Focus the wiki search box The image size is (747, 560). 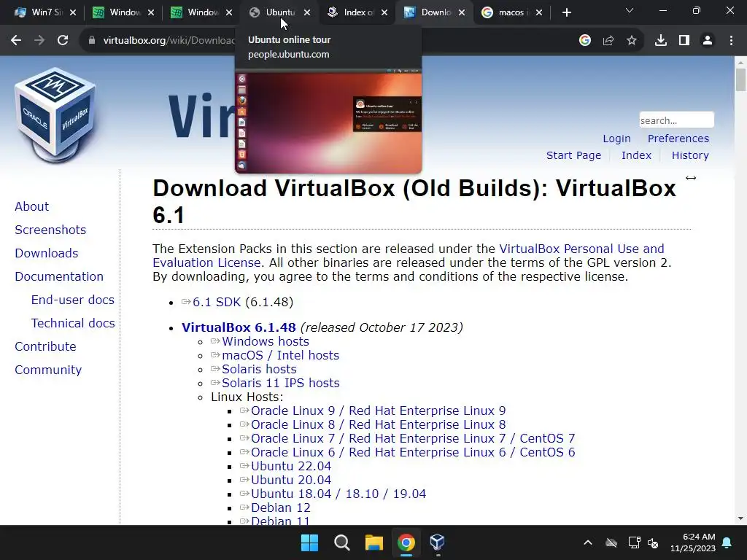click(676, 120)
